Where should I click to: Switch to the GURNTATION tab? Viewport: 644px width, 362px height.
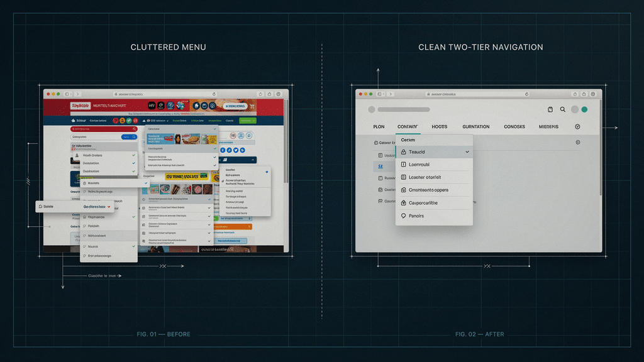click(x=476, y=127)
